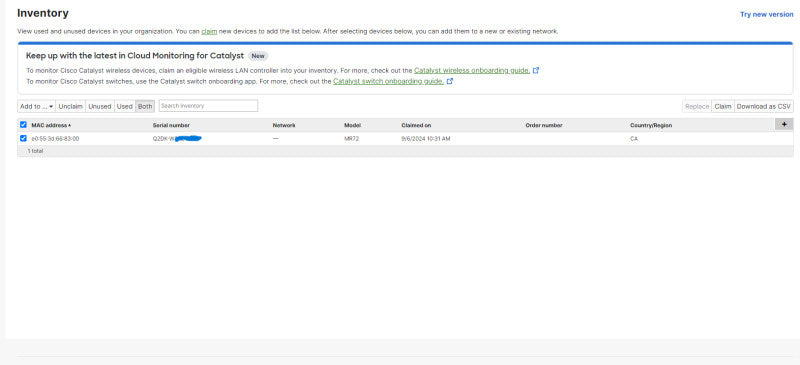Select the Both filter option

pos(145,106)
